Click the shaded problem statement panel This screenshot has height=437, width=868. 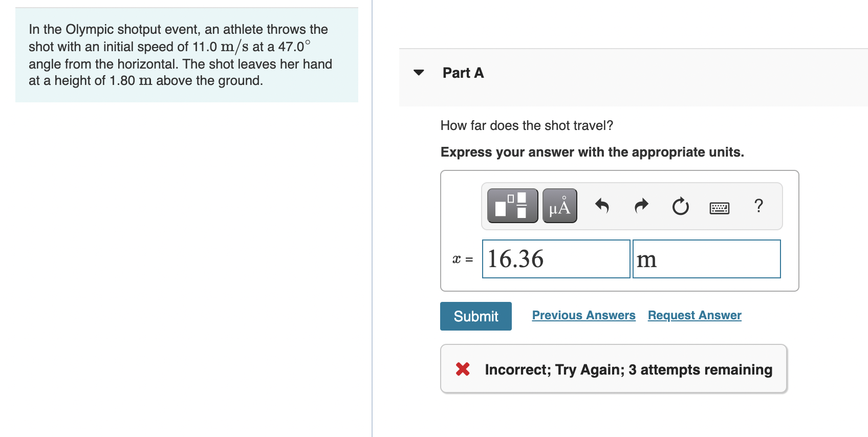pos(186,55)
